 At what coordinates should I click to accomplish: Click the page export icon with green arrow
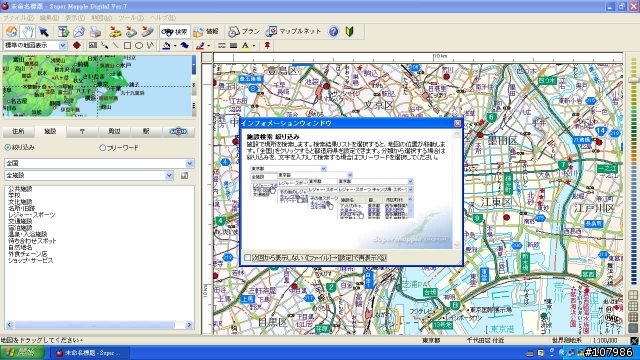63,31
